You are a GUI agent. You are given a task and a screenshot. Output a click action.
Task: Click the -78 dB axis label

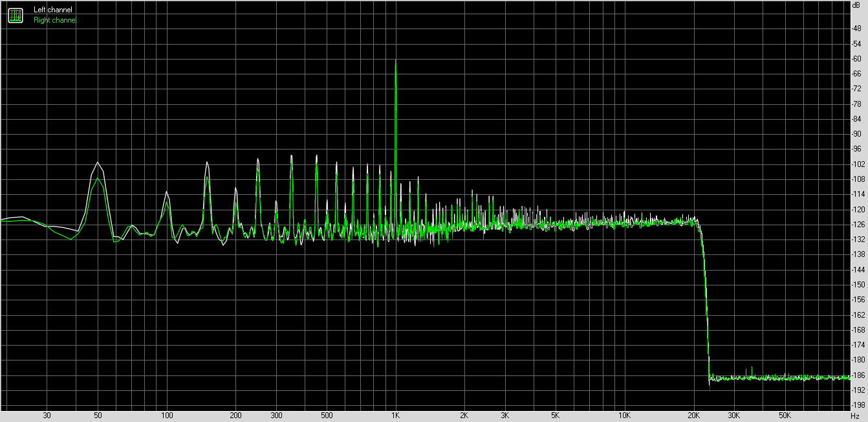tap(858, 104)
